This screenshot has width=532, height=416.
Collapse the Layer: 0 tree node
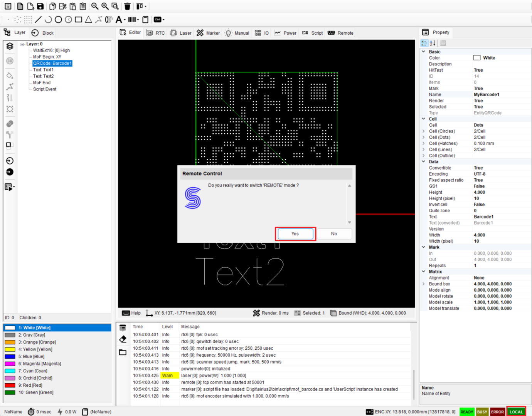tap(22, 44)
